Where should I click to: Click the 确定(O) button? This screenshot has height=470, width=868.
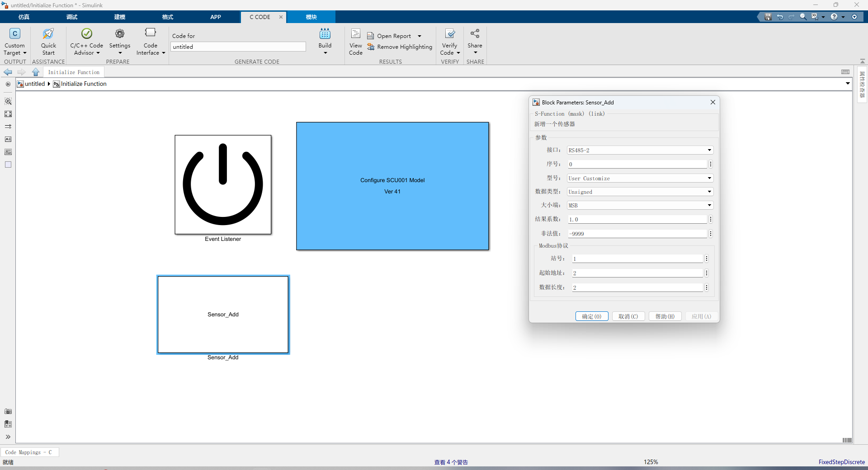coord(592,316)
